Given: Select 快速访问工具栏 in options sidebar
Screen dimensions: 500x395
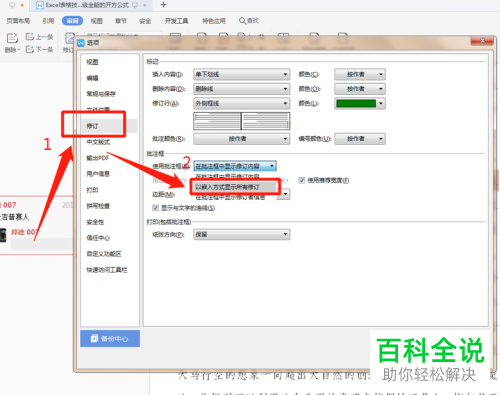Looking at the screenshot, I should coord(107,270).
